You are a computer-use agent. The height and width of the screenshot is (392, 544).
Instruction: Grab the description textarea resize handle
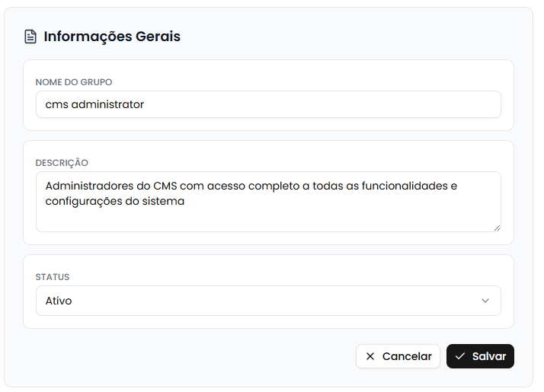[497, 227]
